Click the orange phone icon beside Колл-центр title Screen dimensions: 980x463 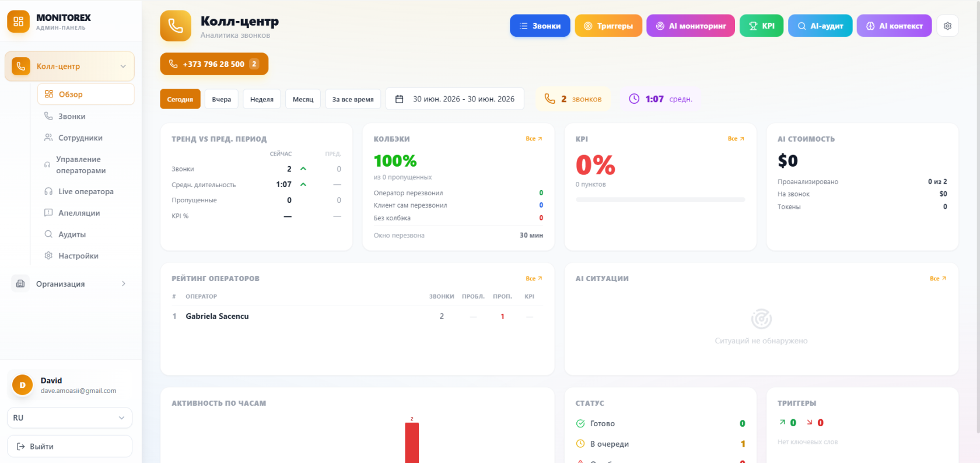point(176,26)
